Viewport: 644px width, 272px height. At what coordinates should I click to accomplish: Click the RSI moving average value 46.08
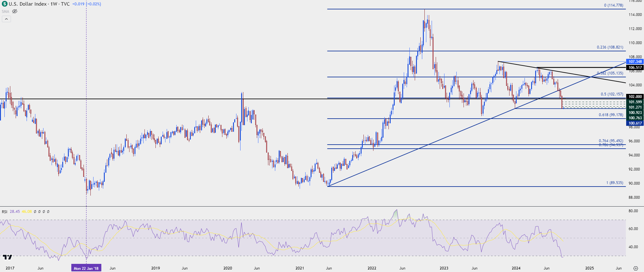pos(27,212)
